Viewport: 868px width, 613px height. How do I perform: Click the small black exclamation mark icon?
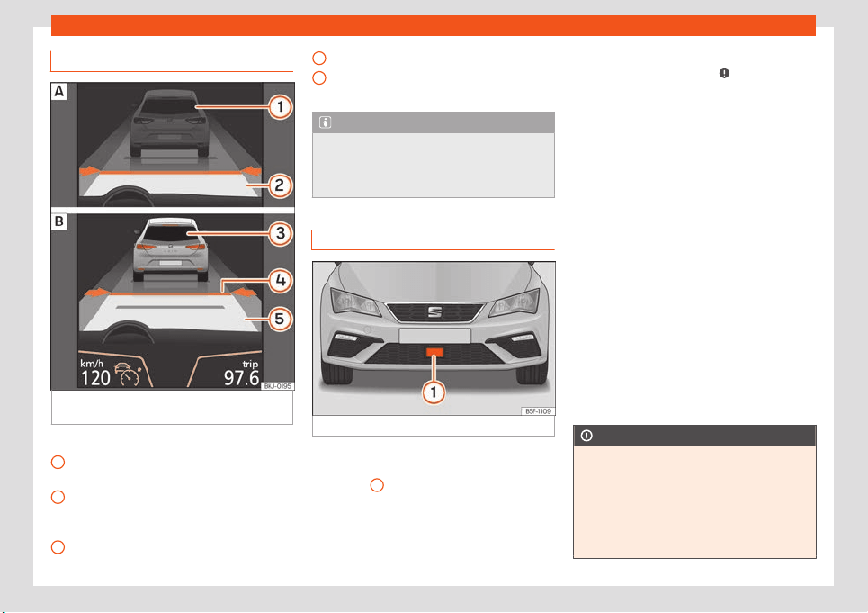click(724, 73)
